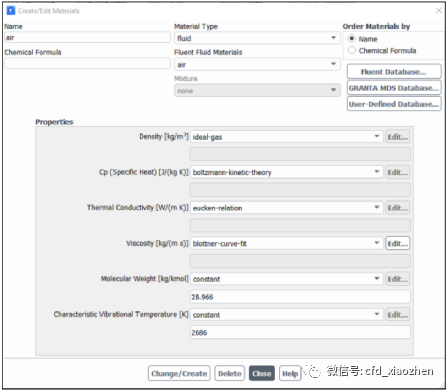
Task: Select the Chemical Formula ordering radio button
Action: coord(352,50)
